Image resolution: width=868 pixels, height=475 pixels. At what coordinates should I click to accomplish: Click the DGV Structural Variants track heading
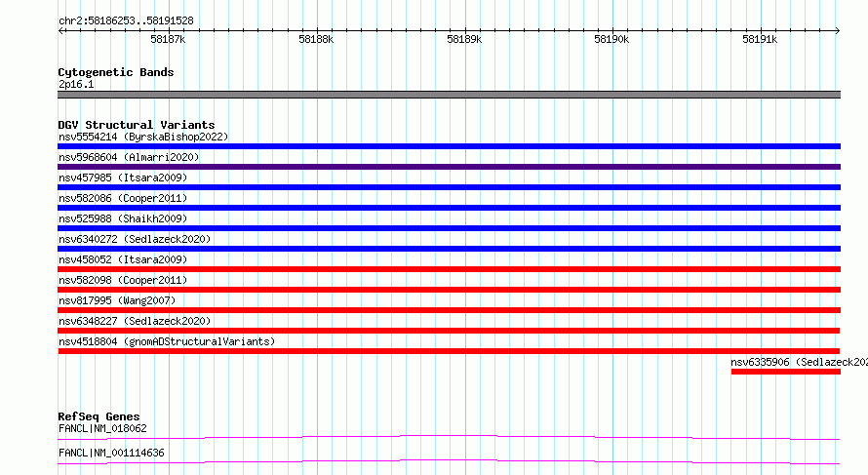point(137,125)
